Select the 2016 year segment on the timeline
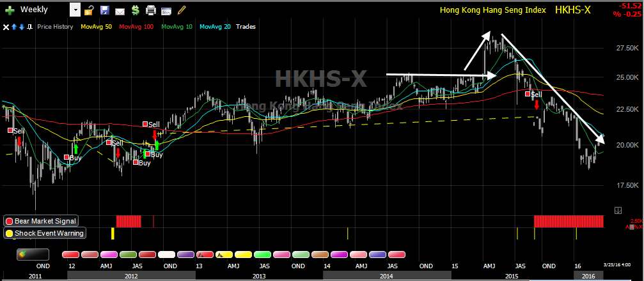The image size is (644, 281). coord(588,276)
